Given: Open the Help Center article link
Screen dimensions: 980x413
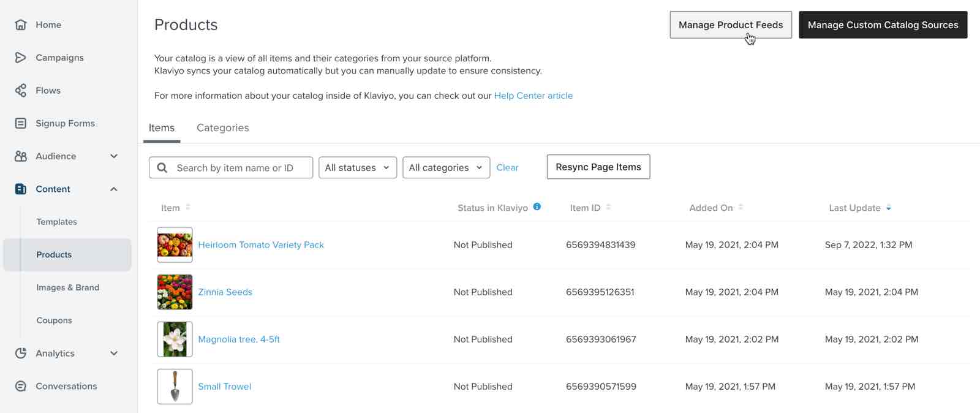Looking at the screenshot, I should [533, 96].
